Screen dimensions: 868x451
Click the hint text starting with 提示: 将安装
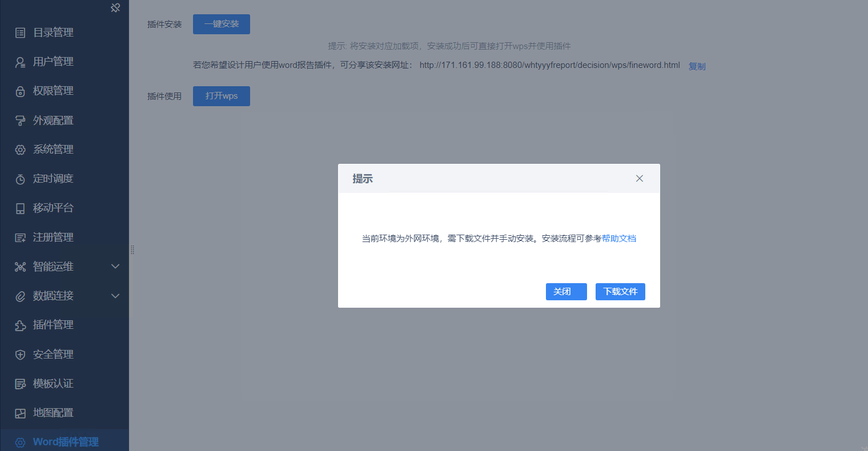coord(449,46)
